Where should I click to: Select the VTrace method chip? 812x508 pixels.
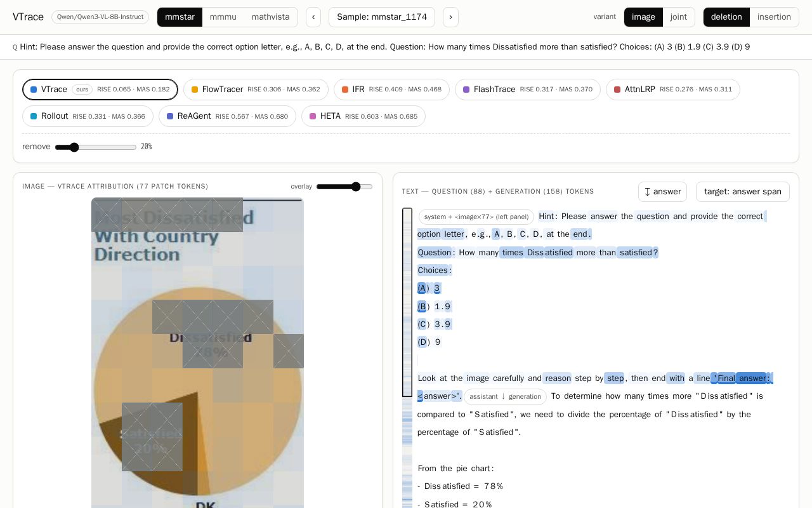coord(100,90)
